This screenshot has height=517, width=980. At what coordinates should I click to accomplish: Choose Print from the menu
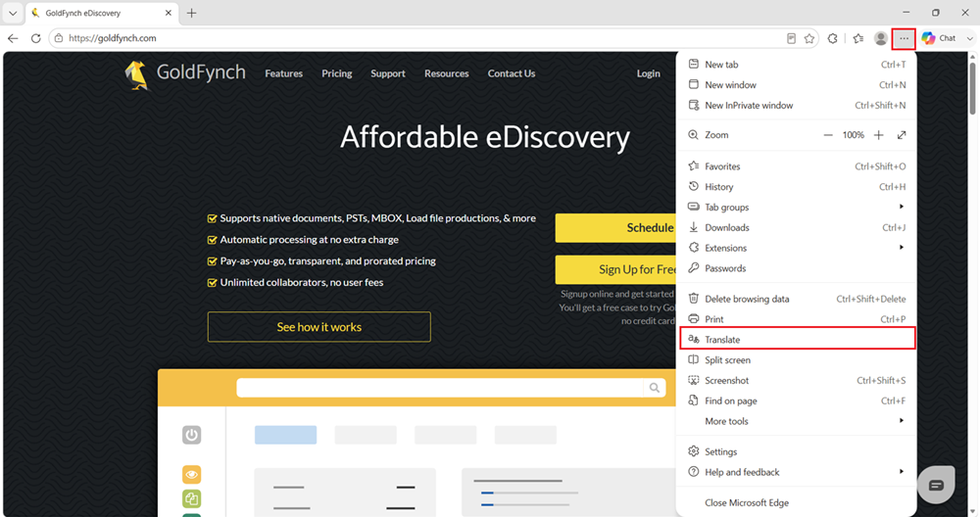pyautogui.click(x=797, y=319)
